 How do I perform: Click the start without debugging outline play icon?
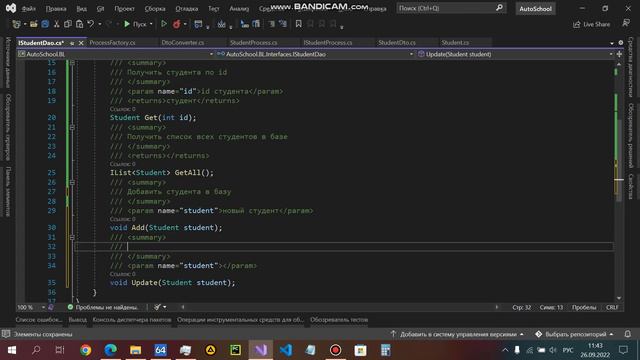[164, 24]
